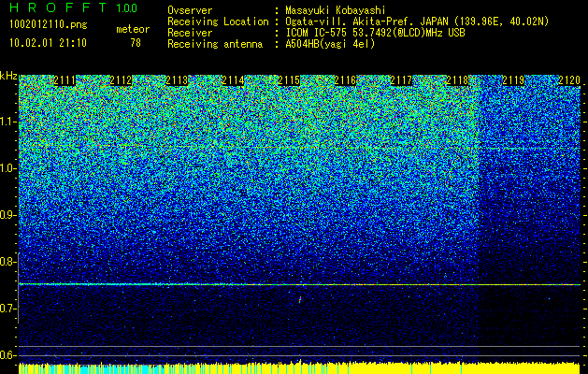
Task: Click the cyan section of the bottom level bar
Action: click(x=91, y=369)
